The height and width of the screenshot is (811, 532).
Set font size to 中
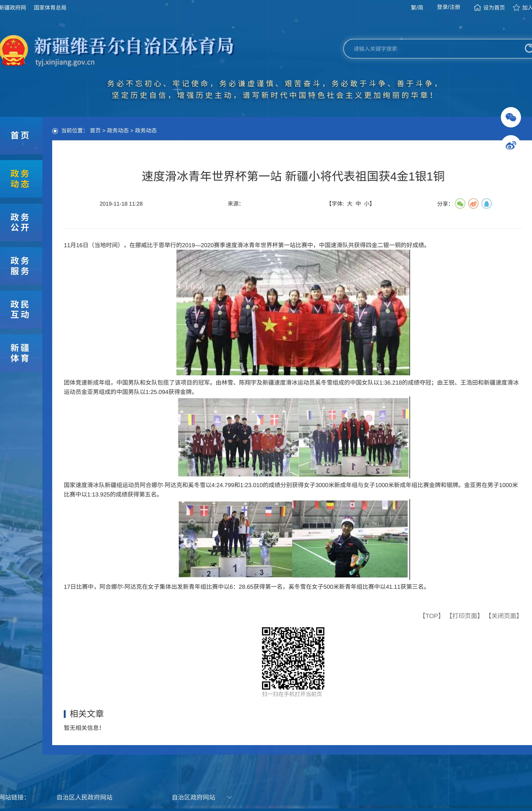click(x=358, y=204)
